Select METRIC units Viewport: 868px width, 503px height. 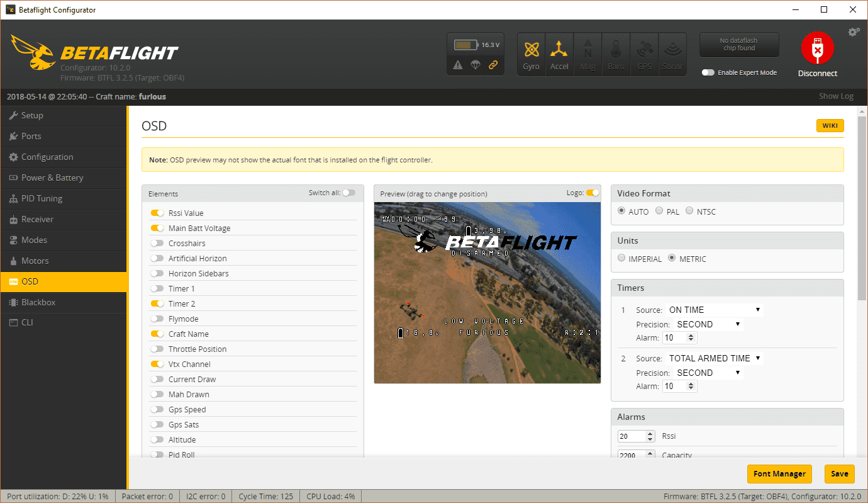pyautogui.click(x=672, y=258)
